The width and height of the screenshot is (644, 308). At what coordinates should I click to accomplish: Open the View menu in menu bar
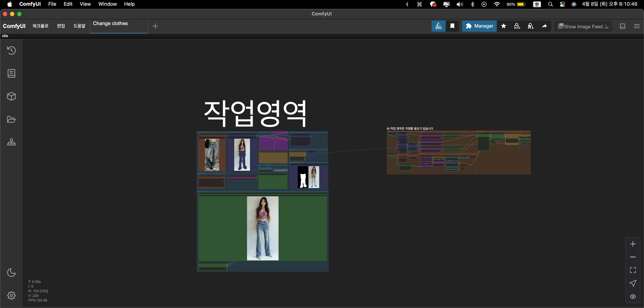[x=85, y=4]
